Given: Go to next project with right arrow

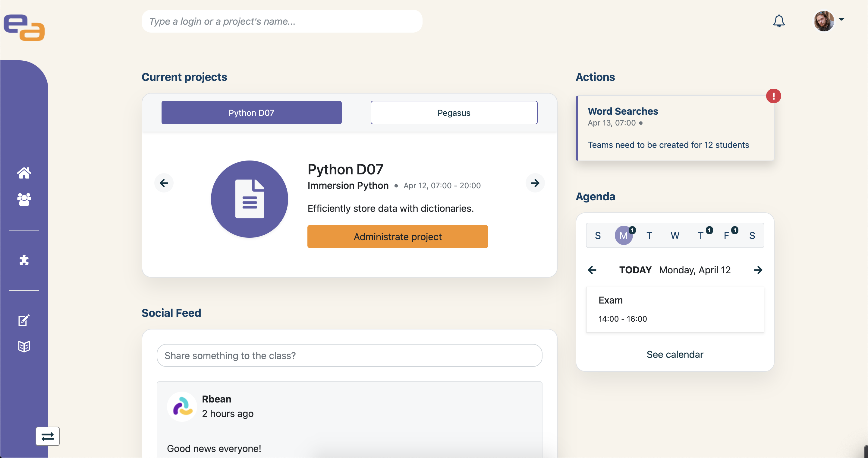Looking at the screenshot, I should click(535, 183).
